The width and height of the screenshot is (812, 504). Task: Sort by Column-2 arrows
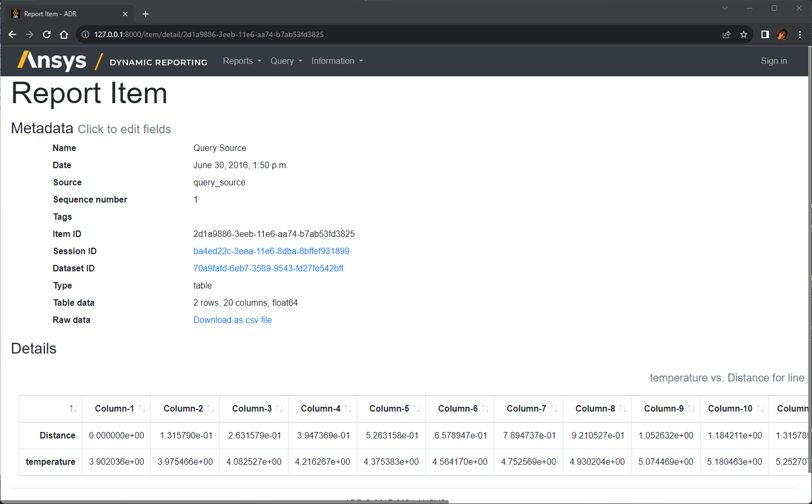tap(211, 409)
